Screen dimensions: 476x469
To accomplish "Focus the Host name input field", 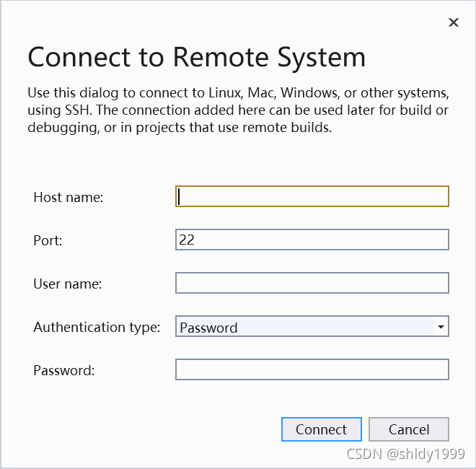I will coord(312,196).
